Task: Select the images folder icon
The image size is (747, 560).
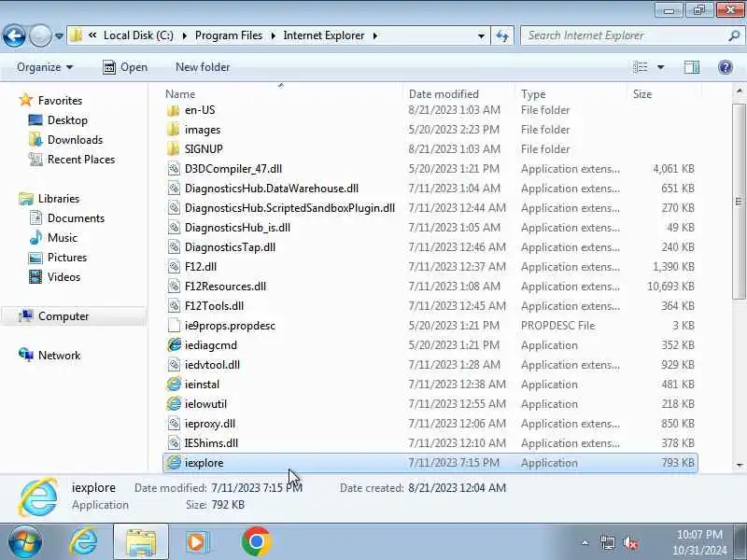Action: [174, 130]
